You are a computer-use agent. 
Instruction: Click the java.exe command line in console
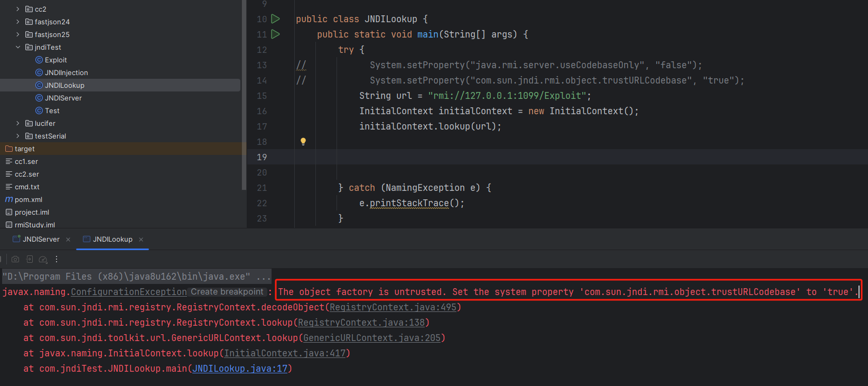136,277
